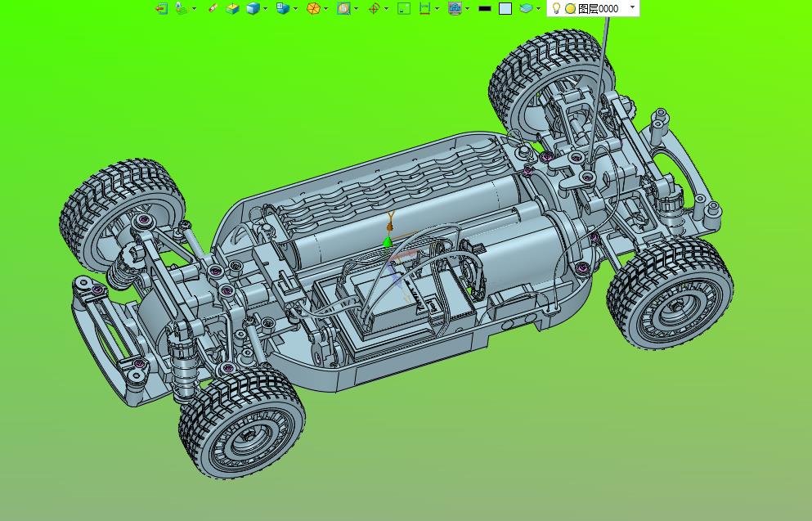The image size is (812, 521).
Task: Click the teal flat layer plane icon
Action: pyautogui.click(x=526, y=8)
